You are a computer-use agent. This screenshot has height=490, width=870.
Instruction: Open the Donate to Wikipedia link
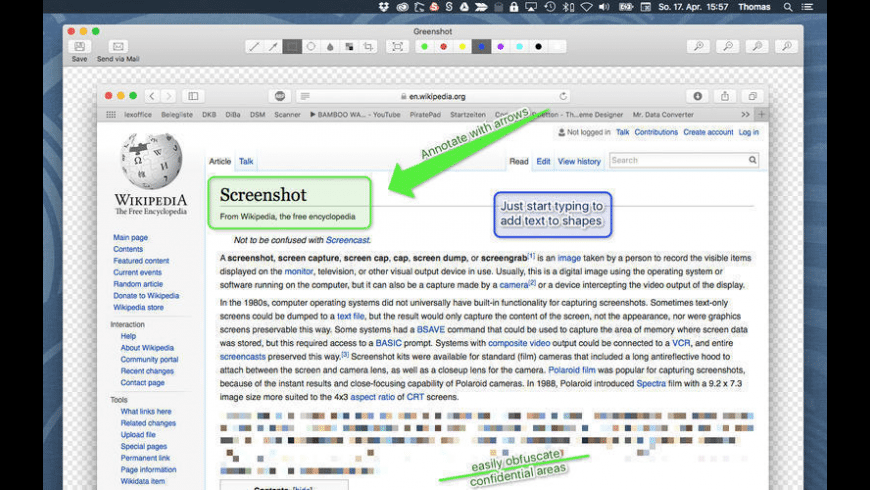coord(146,296)
